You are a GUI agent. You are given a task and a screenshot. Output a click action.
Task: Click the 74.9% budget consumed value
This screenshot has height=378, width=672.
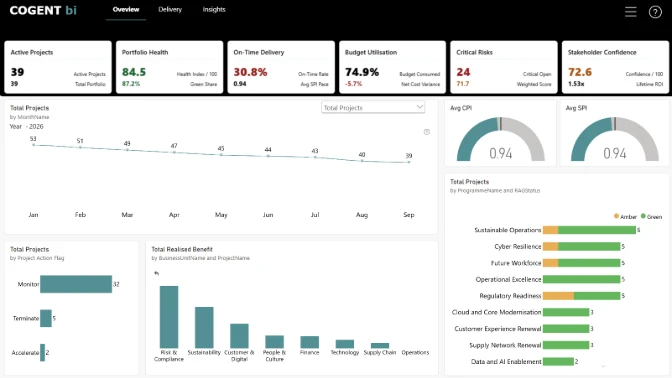(362, 72)
